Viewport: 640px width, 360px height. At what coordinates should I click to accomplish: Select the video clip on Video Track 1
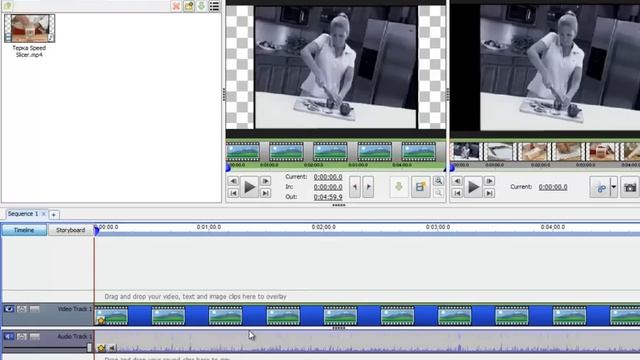coord(367,316)
